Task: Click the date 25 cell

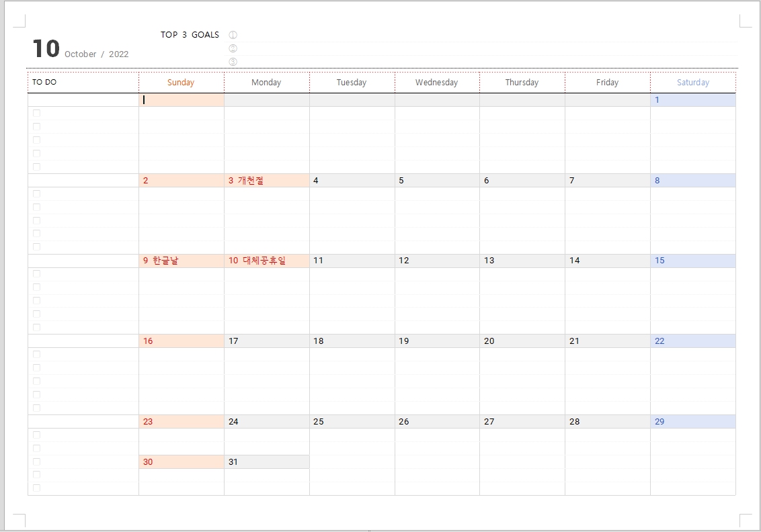Action: click(352, 421)
